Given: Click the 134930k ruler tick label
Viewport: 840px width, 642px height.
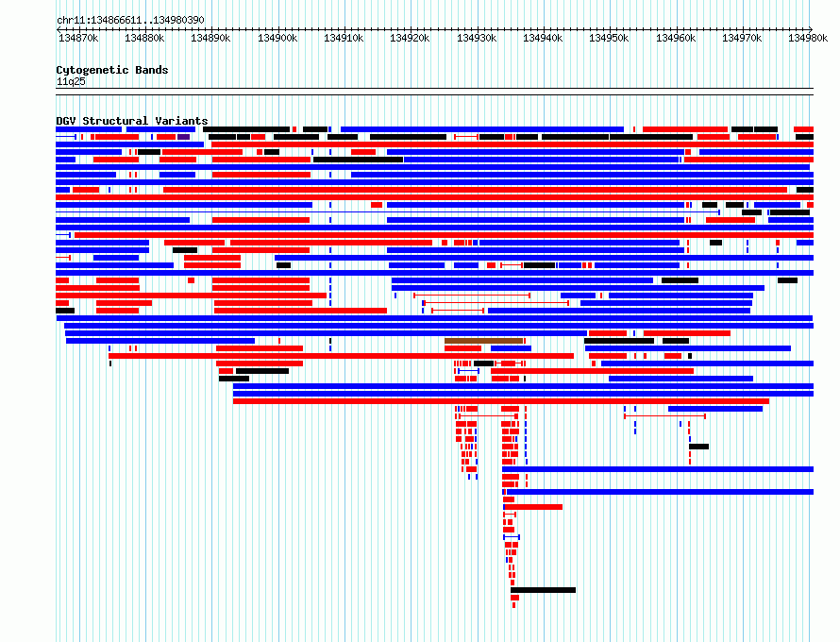Looking at the screenshot, I should [477, 38].
